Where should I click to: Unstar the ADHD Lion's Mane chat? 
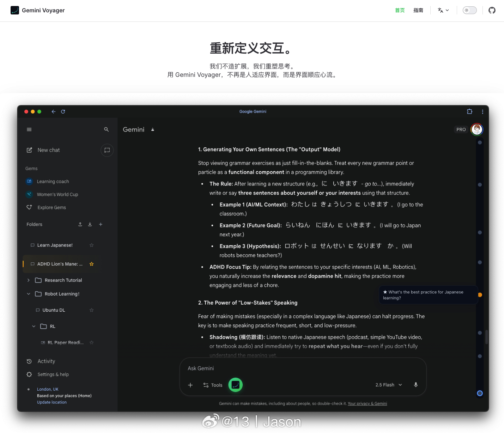(92, 264)
